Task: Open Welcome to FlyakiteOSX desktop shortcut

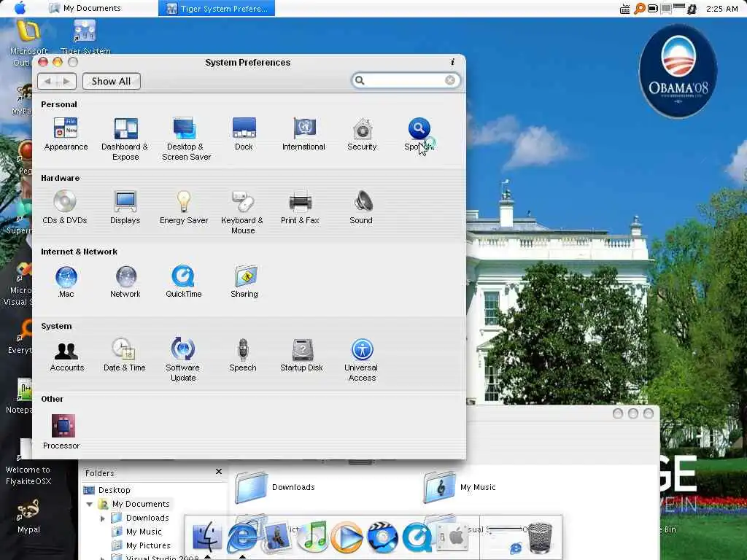Action: pyautogui.click(x=28, y=462)
